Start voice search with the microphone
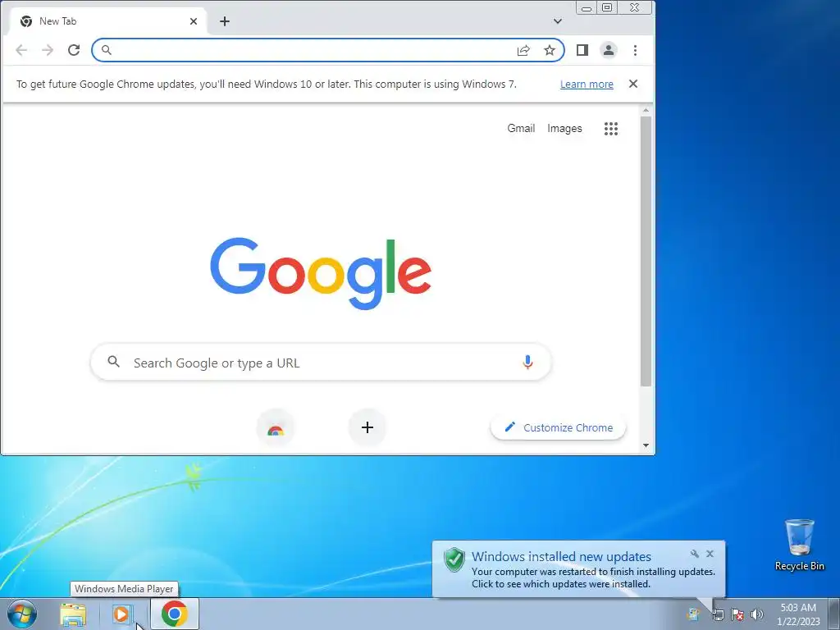This screenshot has height=630, width=840. click(x=527, y=363)
